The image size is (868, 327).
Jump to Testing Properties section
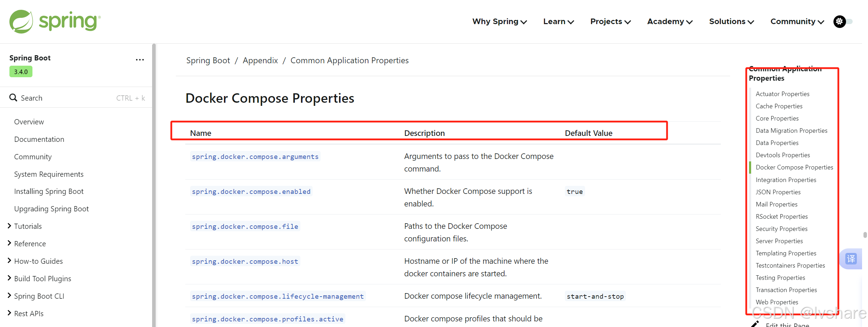tap(780, 278)
